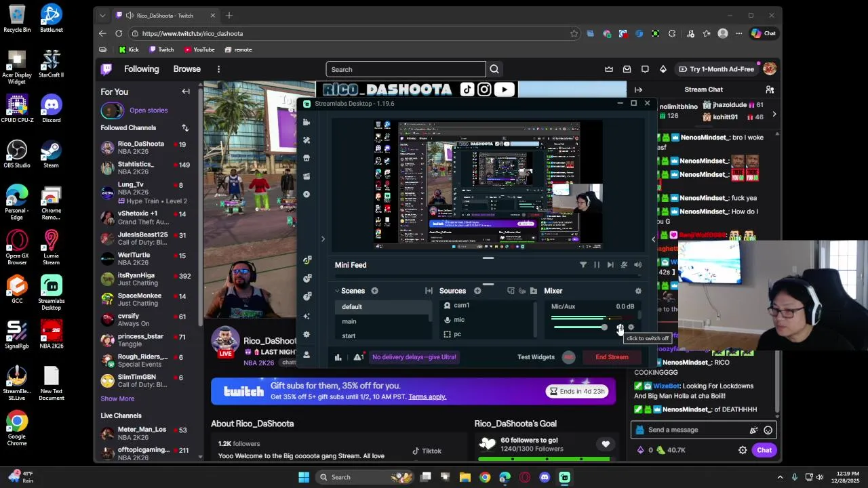Skip the current alert in Mini Feed
868x488 pixels.
coord(610,265)
